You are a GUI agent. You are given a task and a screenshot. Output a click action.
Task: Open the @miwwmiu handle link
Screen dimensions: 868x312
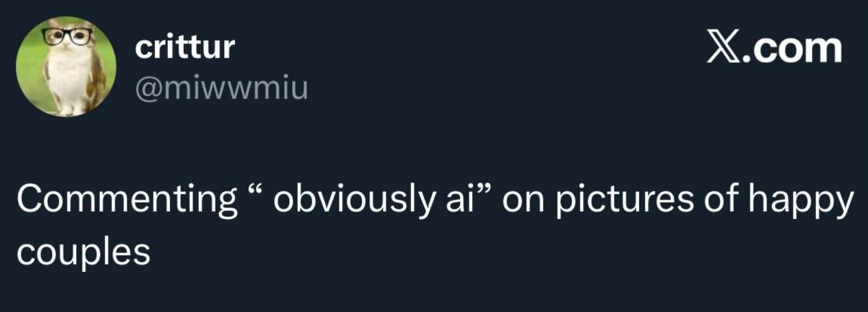click(221, 88)
